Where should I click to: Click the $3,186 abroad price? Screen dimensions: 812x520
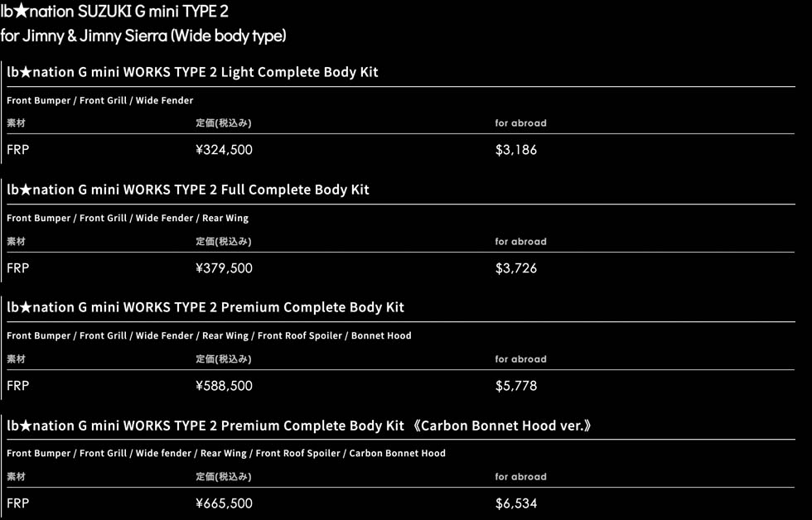tap(515, 150)
